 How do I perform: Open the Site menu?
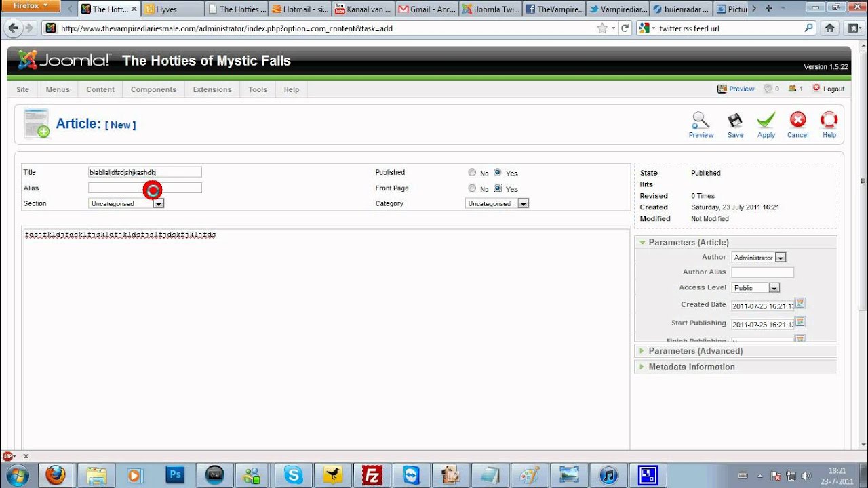[x=23, y=89]
